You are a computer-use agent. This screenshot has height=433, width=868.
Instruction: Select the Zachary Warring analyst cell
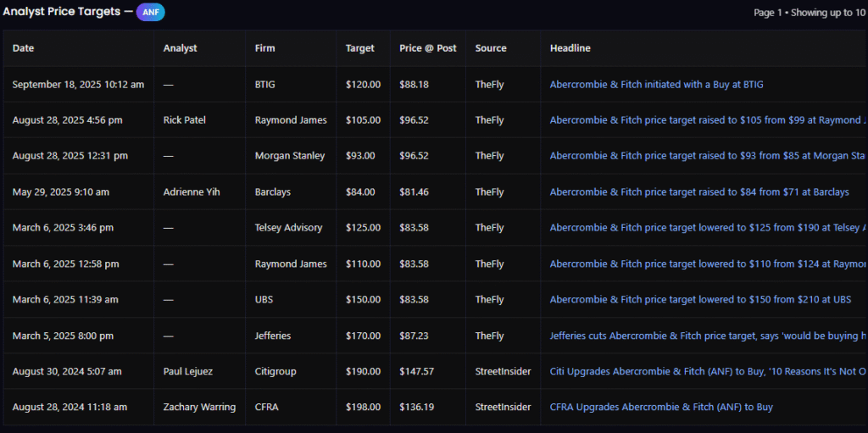(x=199, y=408)
